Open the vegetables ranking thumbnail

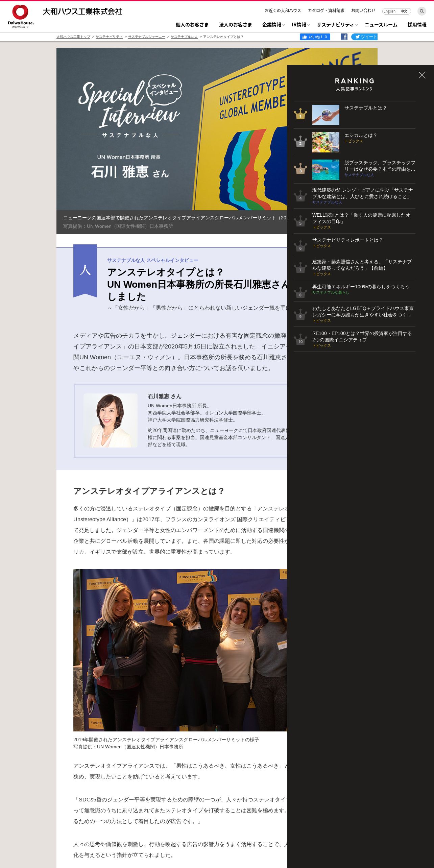point(325,142)
